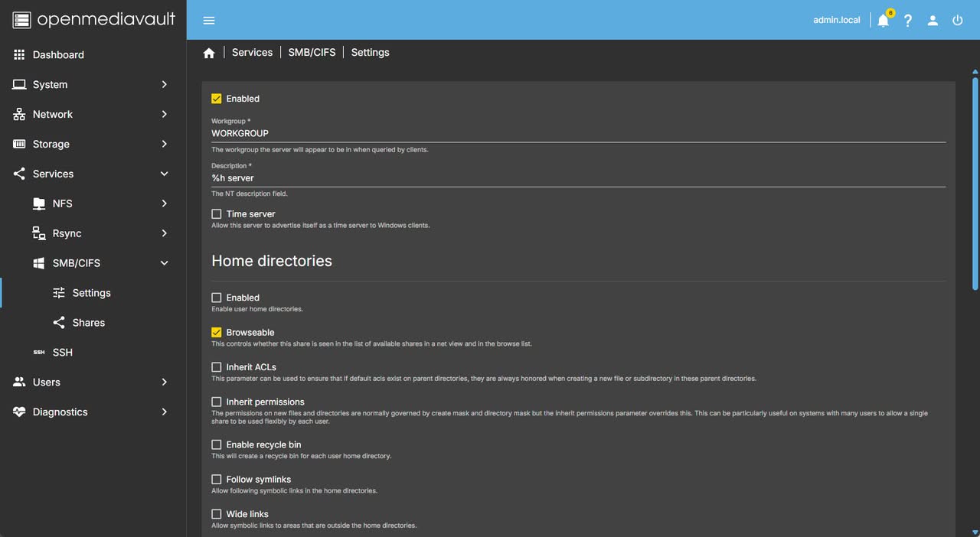
Task: Open the Dashboard menu item
Action: [x=93, y=54]
